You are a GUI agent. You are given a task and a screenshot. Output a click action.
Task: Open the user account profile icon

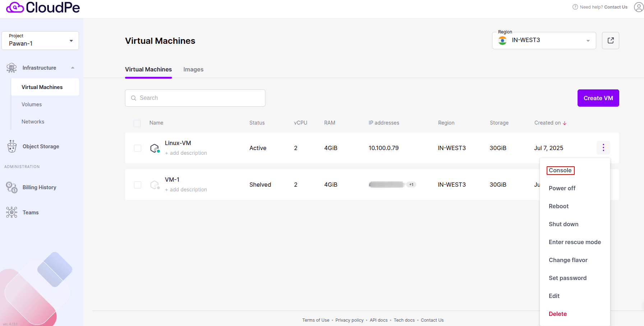click(639, 7)
